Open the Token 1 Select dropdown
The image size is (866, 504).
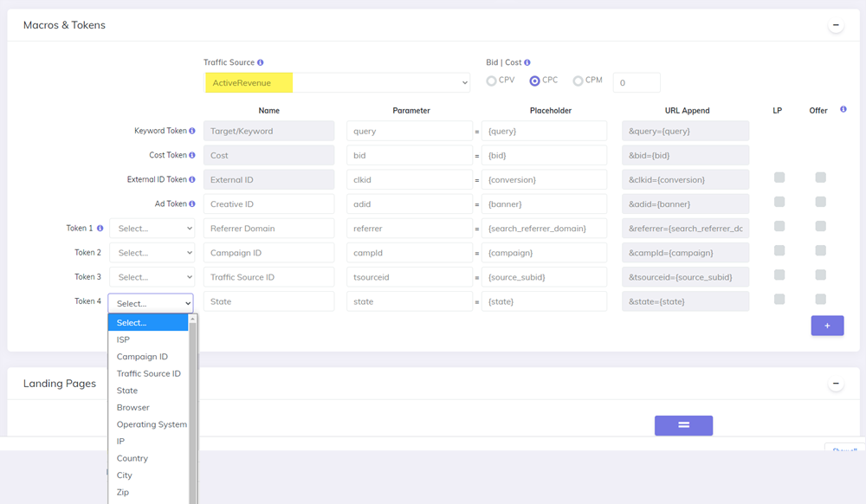[152, 228]
